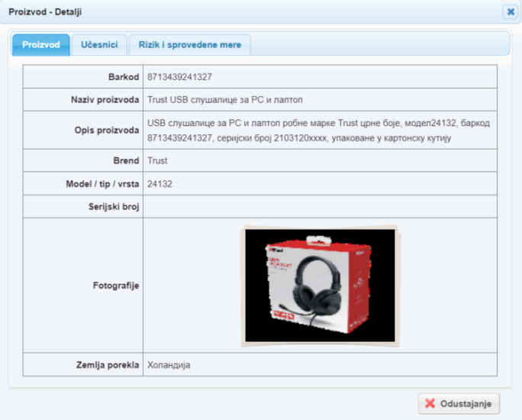Click the dialog title Proizvod - Detalji

tap(45, 12)
